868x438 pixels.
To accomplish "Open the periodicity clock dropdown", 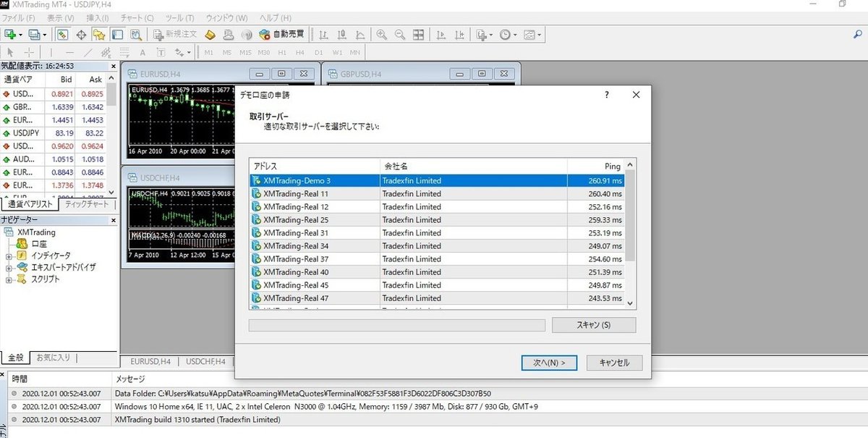I will click(509, 34).
